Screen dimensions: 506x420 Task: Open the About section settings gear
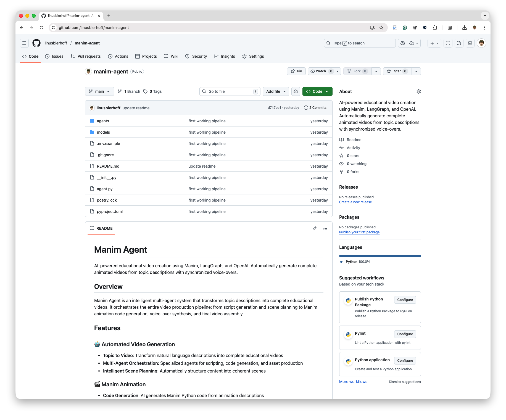point(418,91)
